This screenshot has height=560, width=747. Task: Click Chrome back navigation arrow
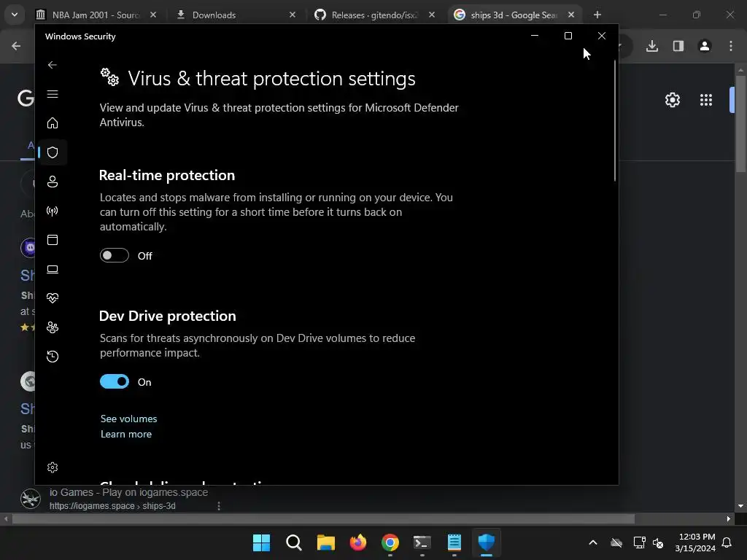16,46
